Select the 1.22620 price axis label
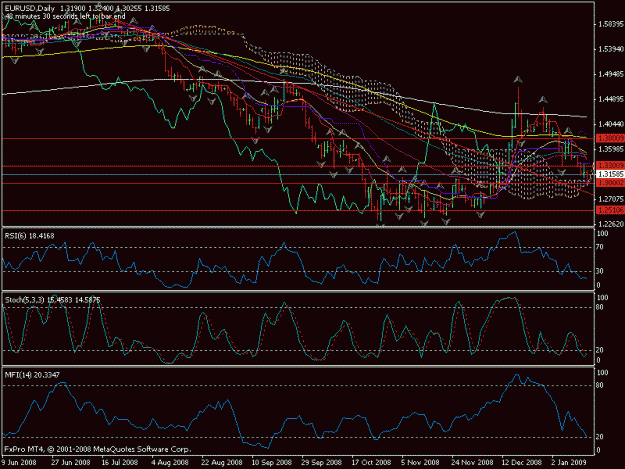 pos(610,224)
